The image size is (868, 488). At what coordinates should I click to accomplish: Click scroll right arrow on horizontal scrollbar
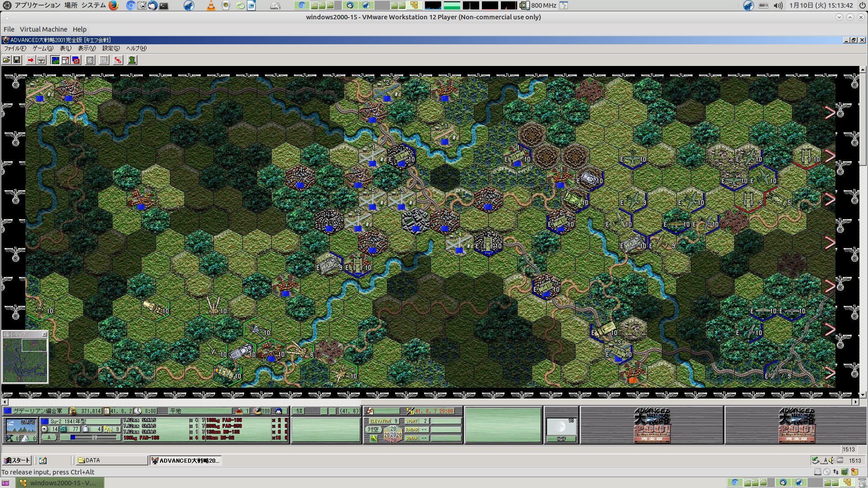(x=855, y=402)
